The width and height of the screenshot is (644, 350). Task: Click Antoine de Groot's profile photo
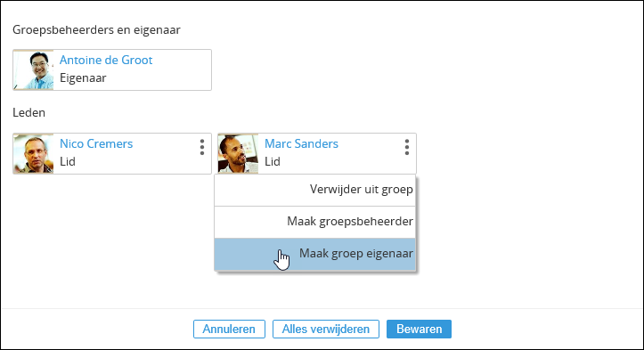34,69
